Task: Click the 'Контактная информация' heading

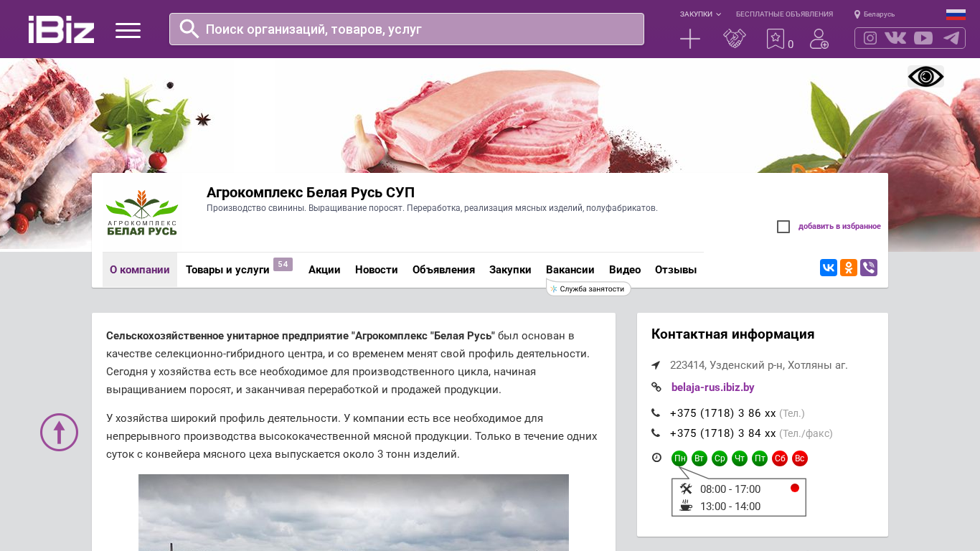Action: [732, 334]
